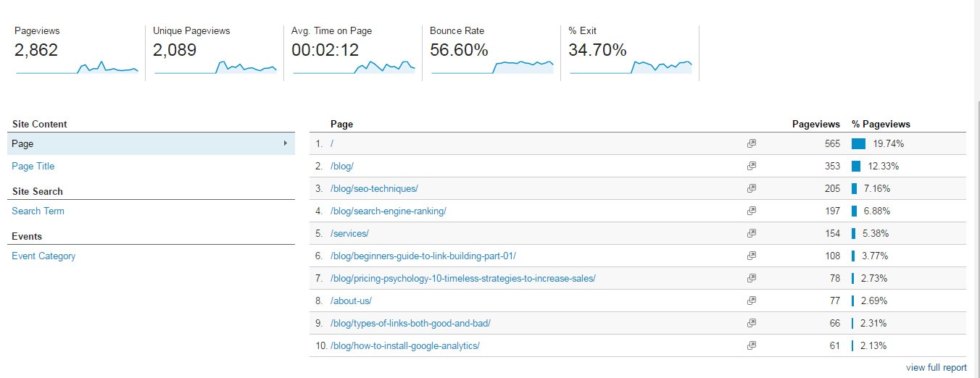Select Search Term under Site Search
980x378 pixels.
(x=38, y=211)
